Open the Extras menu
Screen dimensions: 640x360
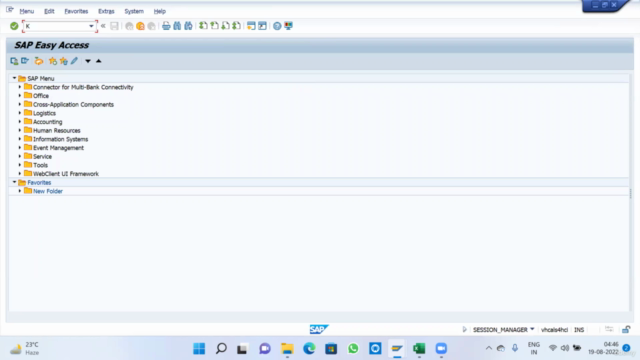click(x=106, y=11)
